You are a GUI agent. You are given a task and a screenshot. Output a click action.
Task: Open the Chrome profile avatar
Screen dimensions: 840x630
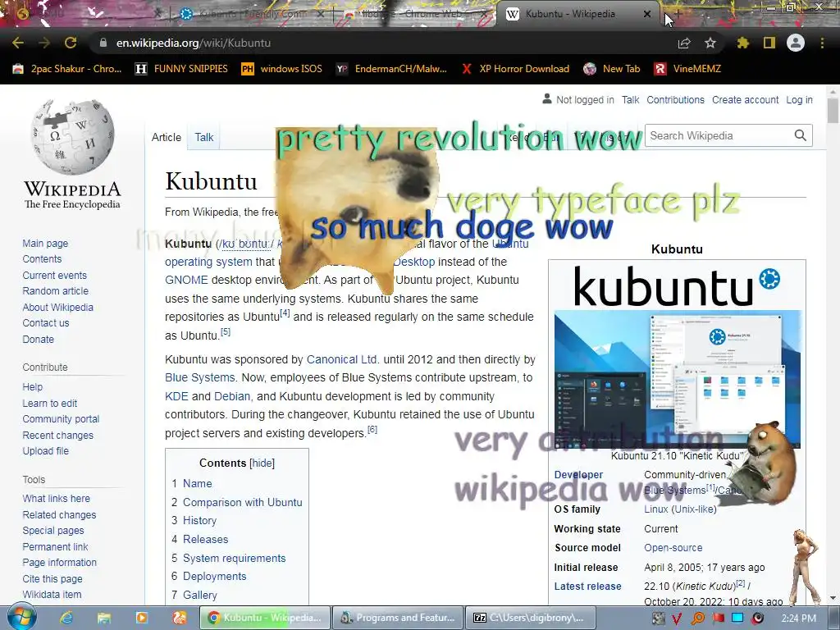point(796,43)
